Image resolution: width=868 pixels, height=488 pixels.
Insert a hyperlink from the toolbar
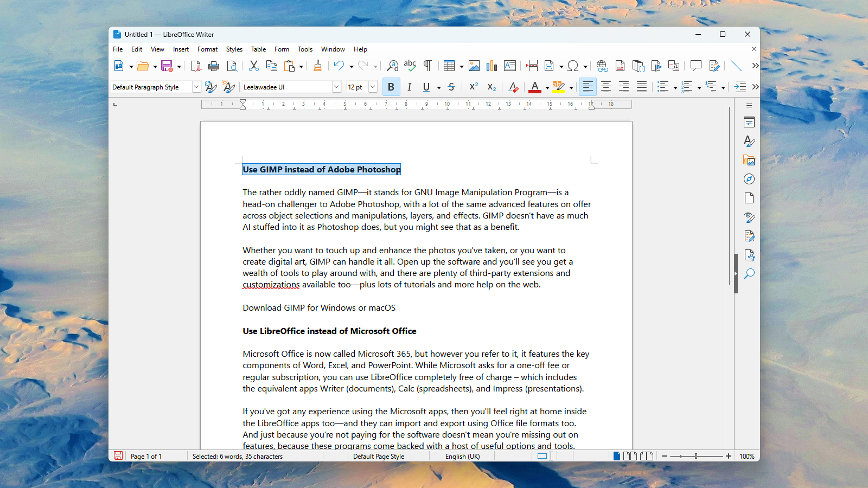(602, 66)
